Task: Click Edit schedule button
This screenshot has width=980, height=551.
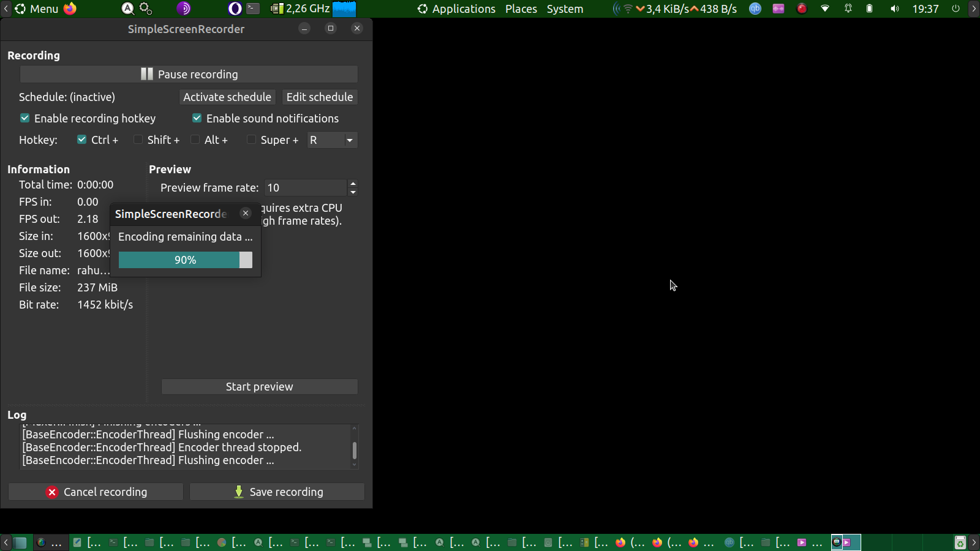Action: (320, 97)
